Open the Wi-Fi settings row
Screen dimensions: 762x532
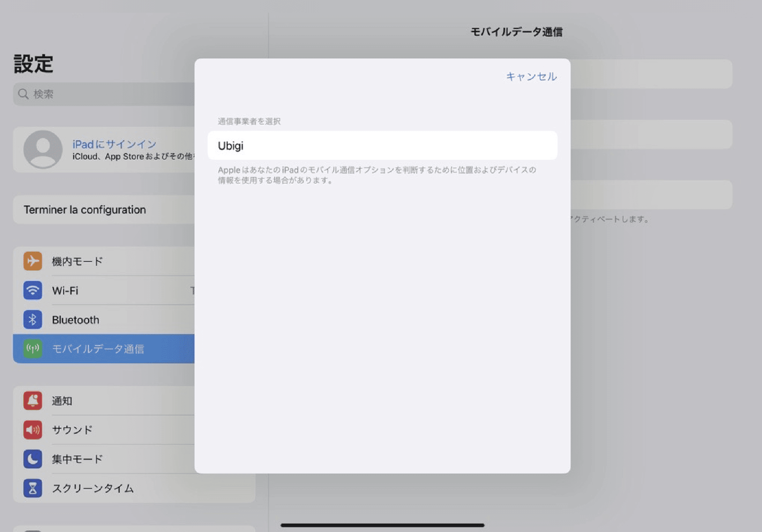[104, 291]
